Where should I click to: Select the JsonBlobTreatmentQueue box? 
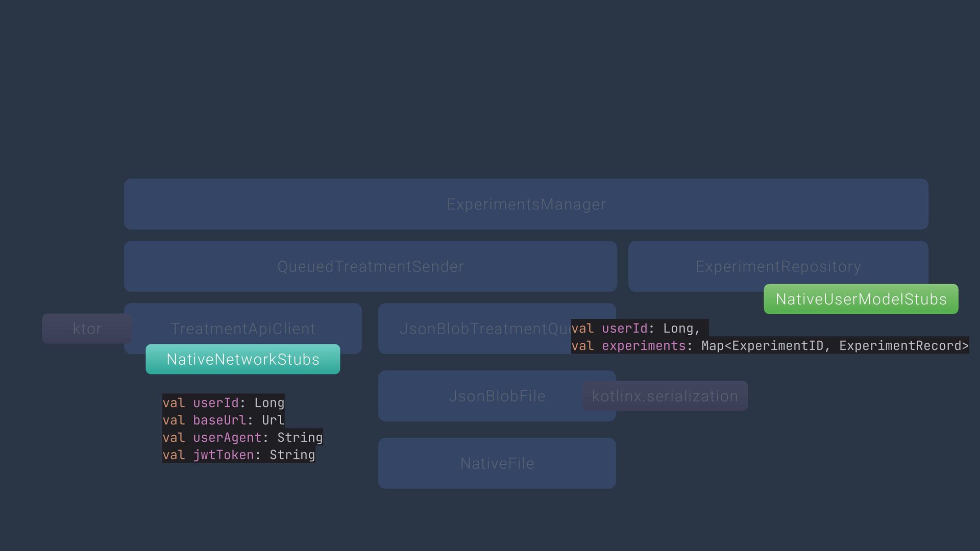(x=475, y=329)
